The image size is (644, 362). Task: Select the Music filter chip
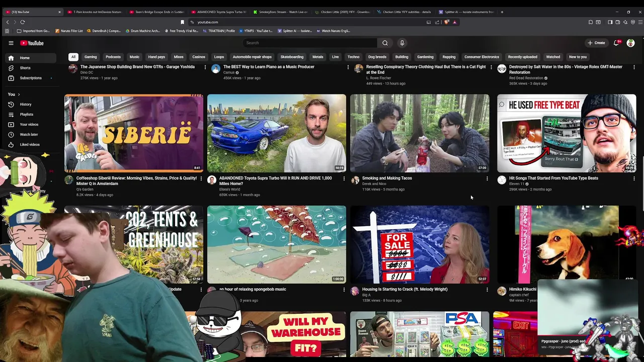click(x=134, y=57)
